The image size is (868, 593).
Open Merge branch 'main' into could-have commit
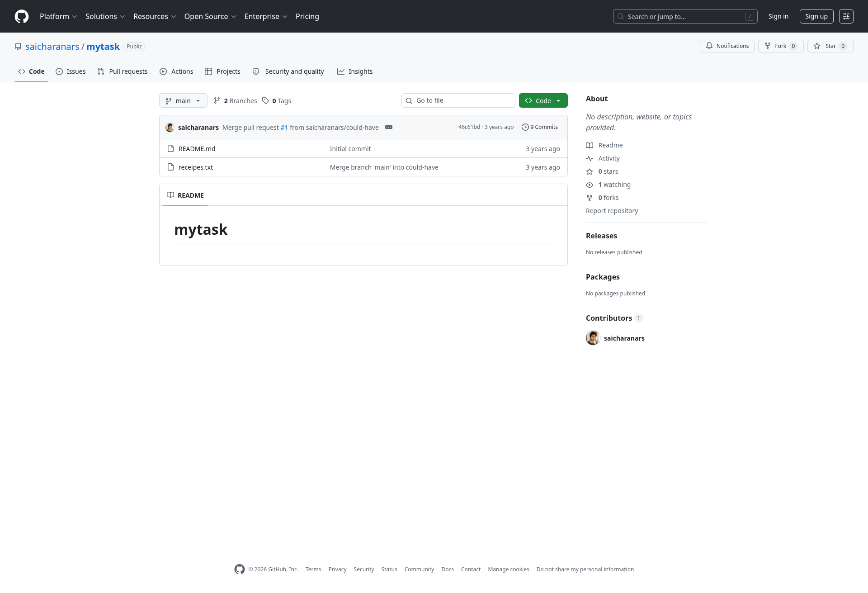point(384,167)
